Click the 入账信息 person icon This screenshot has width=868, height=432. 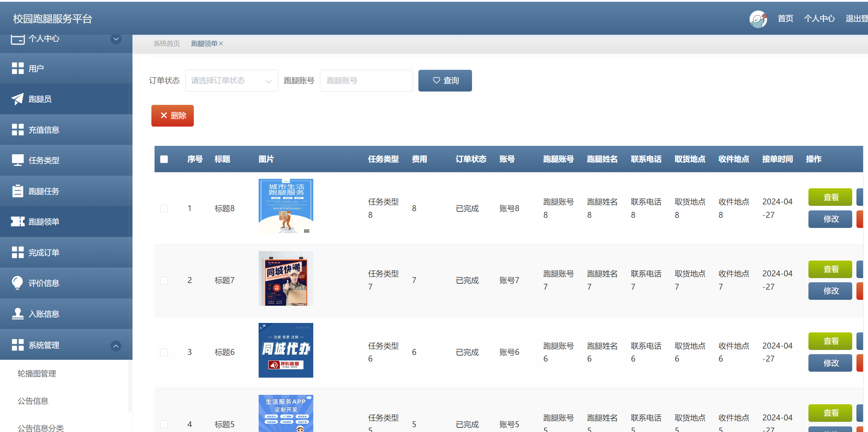[18, 313]
